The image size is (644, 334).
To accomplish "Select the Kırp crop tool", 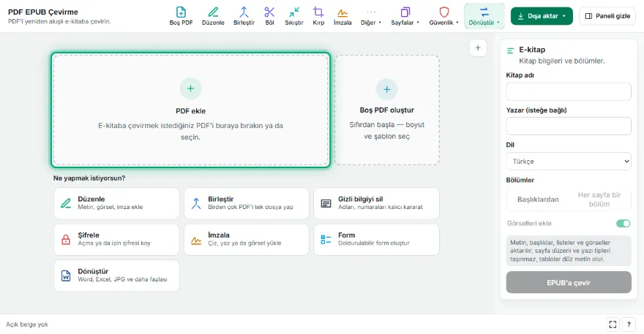I will click(318, 16).
